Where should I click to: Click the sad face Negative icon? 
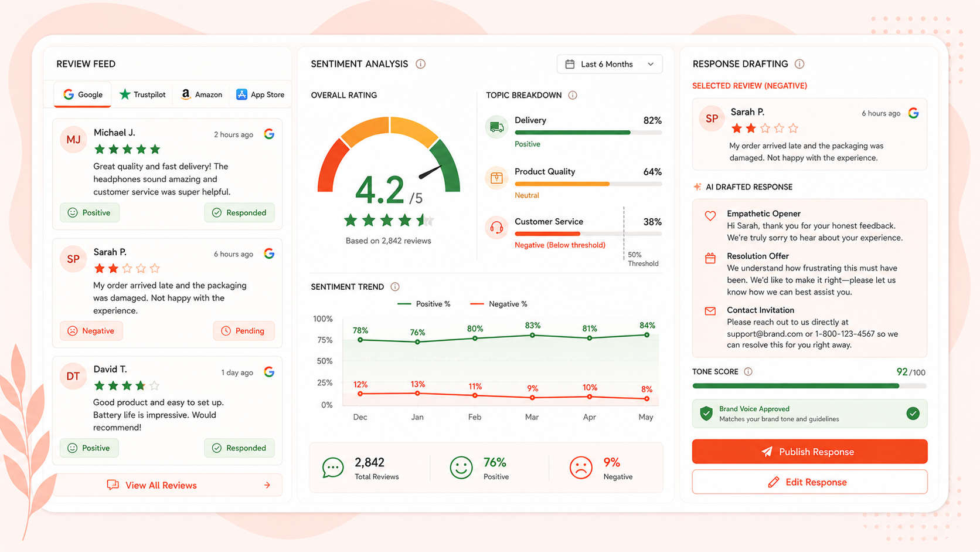[581, 468]
